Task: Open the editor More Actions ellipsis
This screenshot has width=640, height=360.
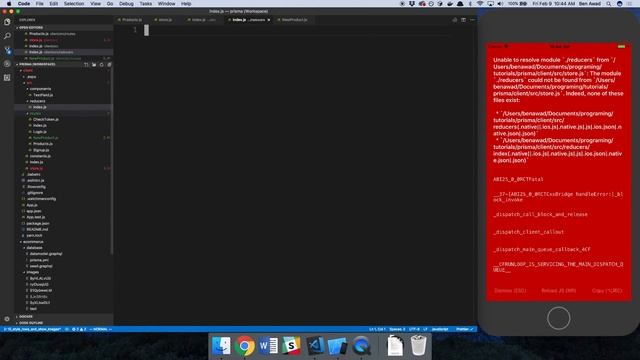Action: tap(472, 20)
